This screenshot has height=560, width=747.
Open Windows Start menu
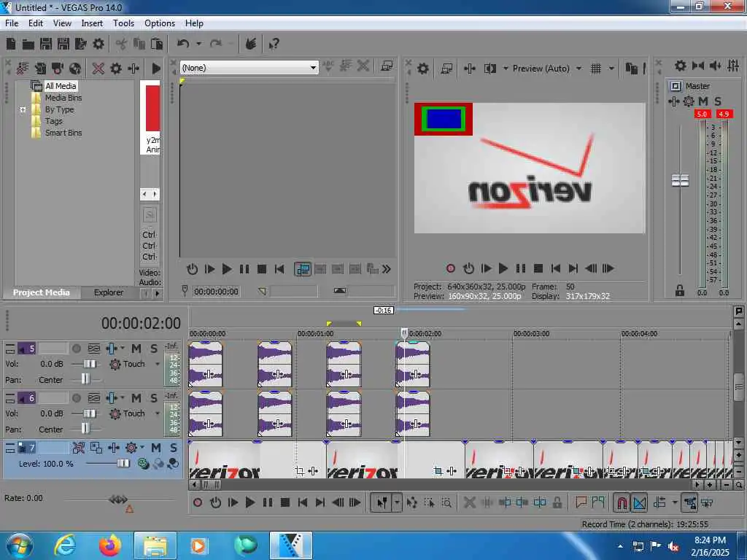(x=19, y=545)
